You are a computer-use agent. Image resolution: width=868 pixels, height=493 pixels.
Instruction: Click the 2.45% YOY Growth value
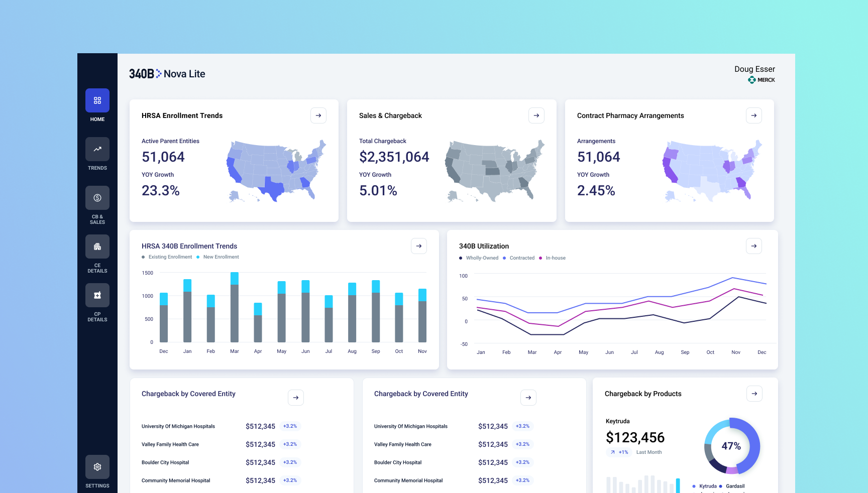[596, 191]
